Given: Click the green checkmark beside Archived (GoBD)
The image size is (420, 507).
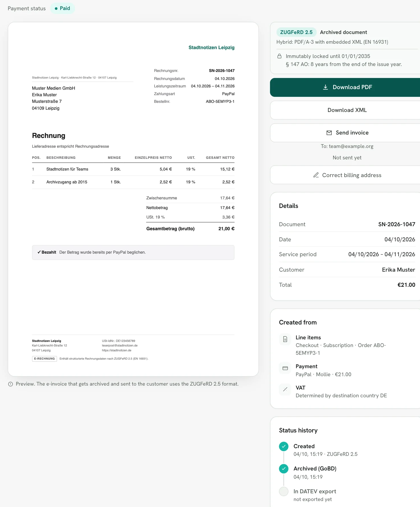Looking at the screenshot, I should [x=284, y=469].
